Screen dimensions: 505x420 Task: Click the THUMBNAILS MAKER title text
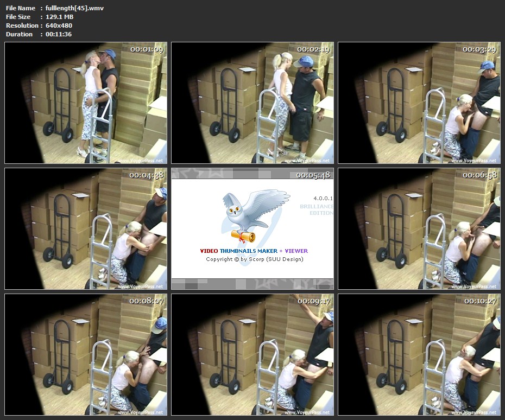click(x=248, y=251)
